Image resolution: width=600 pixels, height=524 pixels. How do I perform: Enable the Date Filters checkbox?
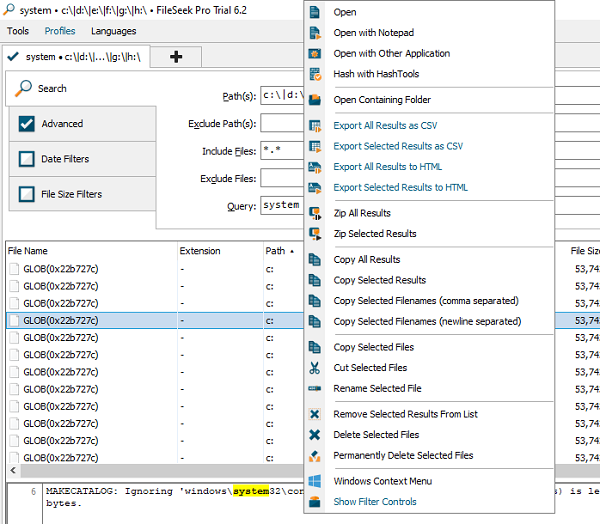point(27,159)
